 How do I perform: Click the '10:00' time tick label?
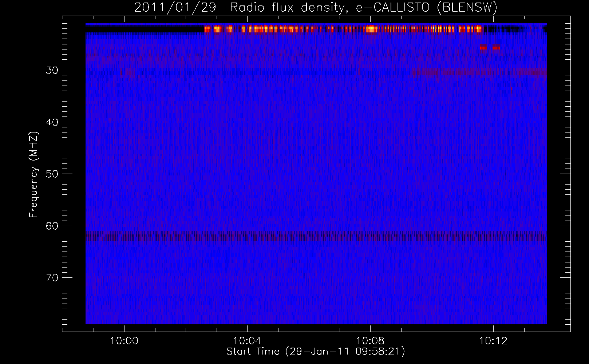pyautogui.click(x=124, y=341)
